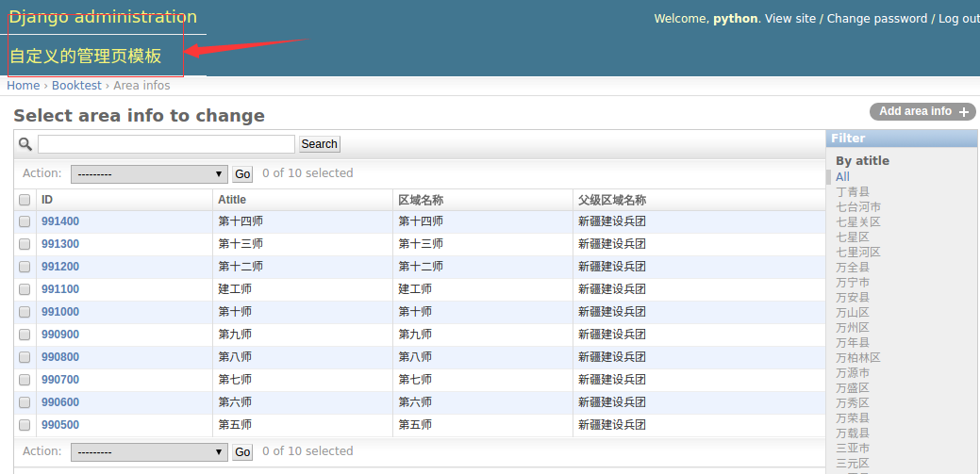This screenshot has width=980, height=474.
Task: Open record 991100 ID link
Action: 60,289
